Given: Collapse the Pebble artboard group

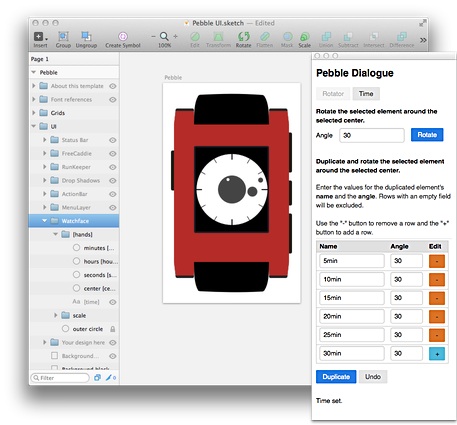Looking at the screenshot, I should [33, 72].
